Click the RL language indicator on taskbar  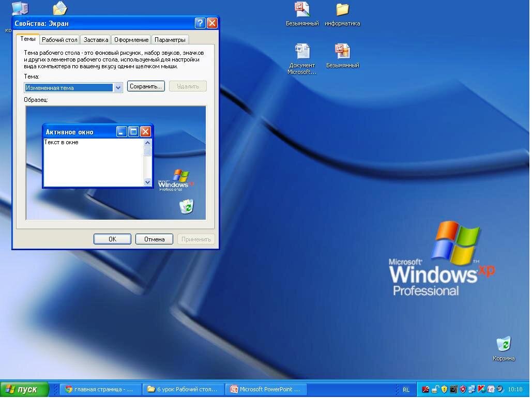[406, 390]
